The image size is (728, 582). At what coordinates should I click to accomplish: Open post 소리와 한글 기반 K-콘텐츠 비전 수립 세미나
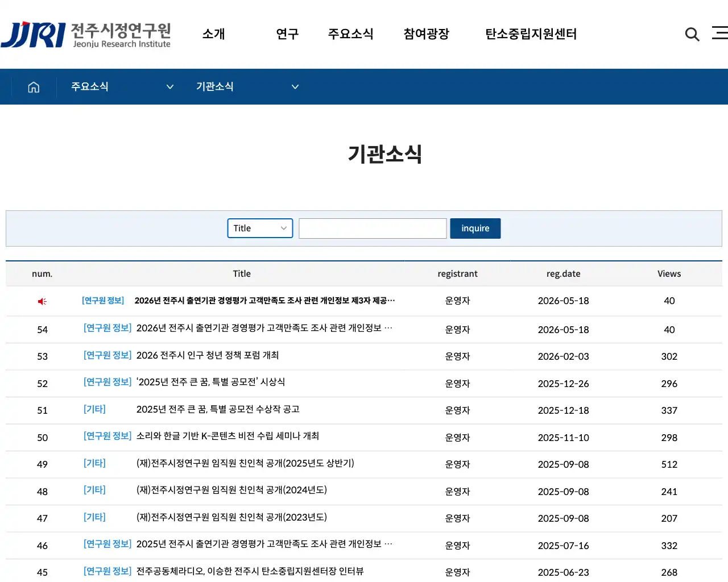tap(227, 436)
